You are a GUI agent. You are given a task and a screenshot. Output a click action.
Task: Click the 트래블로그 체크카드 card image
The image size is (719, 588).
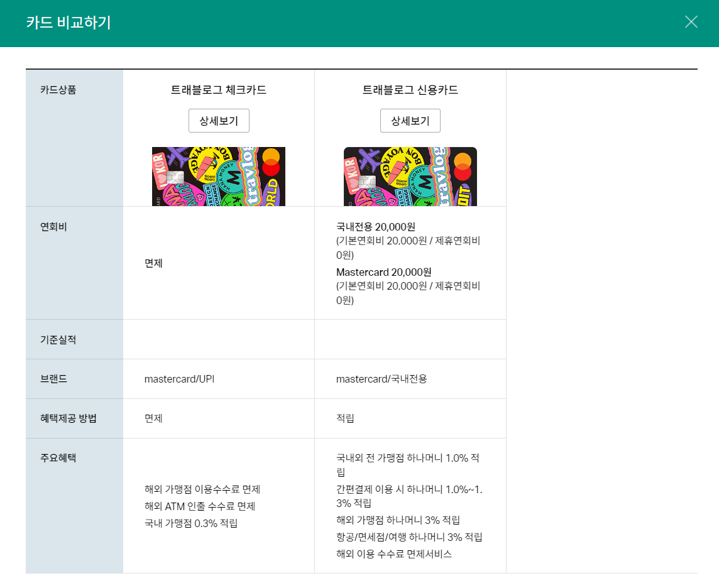tap(219, 177)
